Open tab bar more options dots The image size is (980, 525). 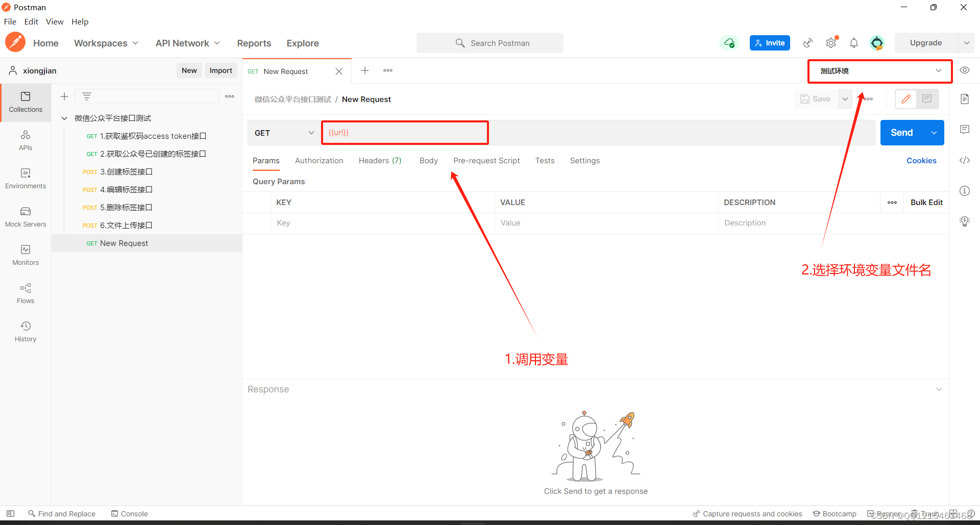tap(388, 70)
